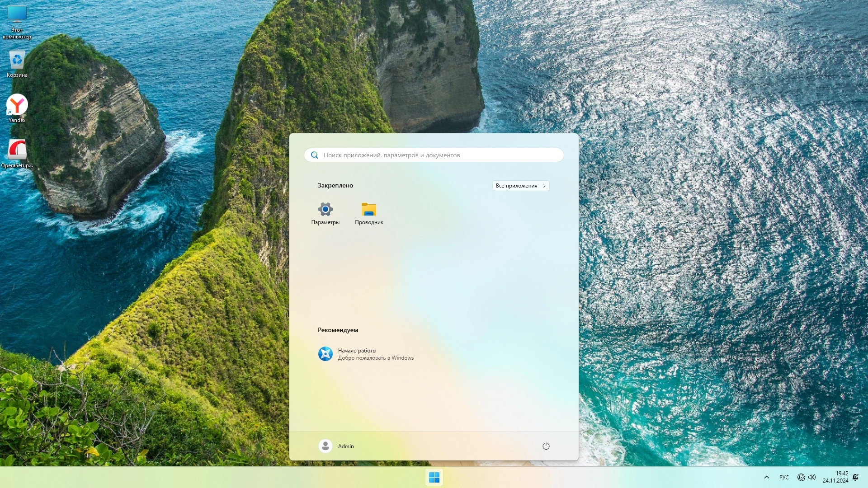Open Этот компьютер desktop icon
868x488 pixels.
[17, 22]
